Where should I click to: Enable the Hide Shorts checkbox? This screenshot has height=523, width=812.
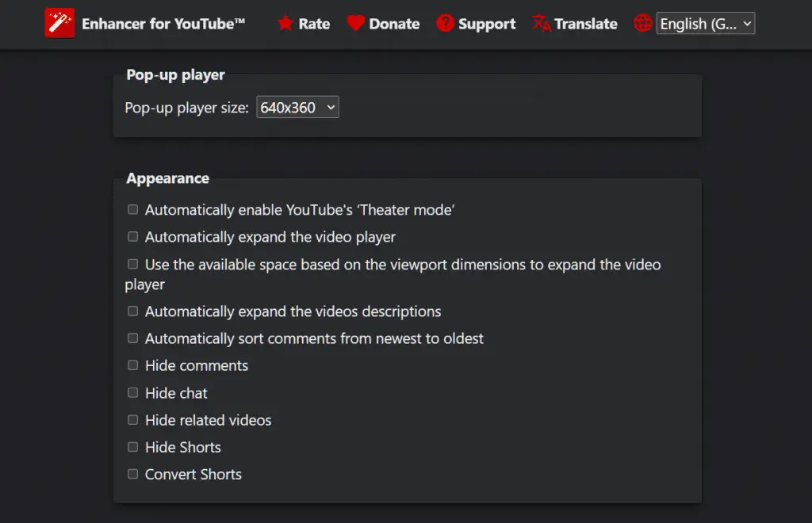[x=133, y=447]
